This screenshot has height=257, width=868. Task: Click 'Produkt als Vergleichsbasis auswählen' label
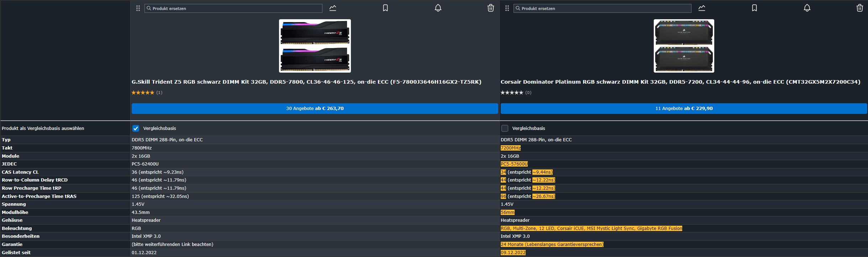pyautogui.click(x=43, y=128)
